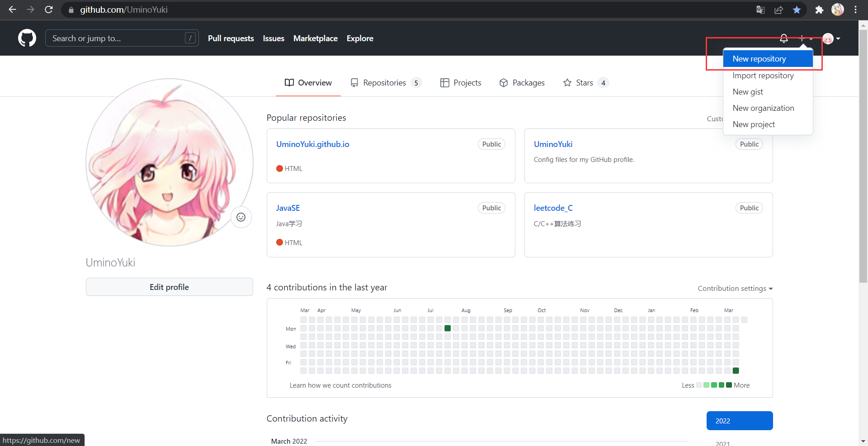Click the translate page icon in address bar

[760, 10]
